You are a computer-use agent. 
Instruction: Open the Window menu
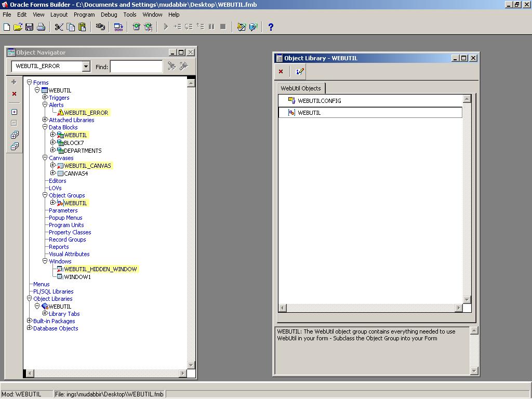[152, 15]
